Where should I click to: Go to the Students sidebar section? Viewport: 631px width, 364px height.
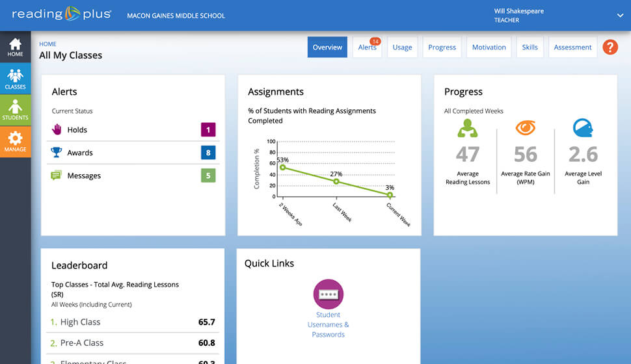pyautogui.click(x=15, y=110)
